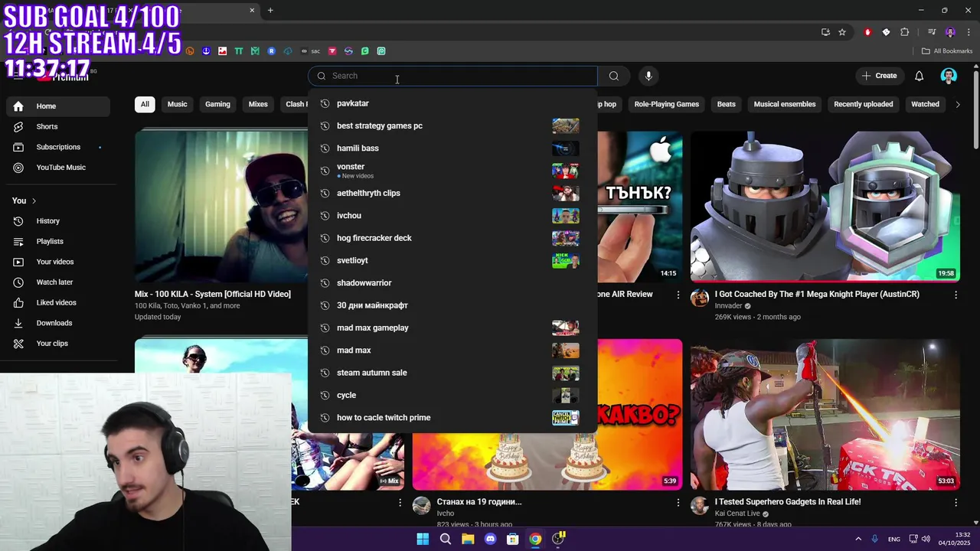
Task: Click the YouTube search magnifier button
Action: click(613, 76)
